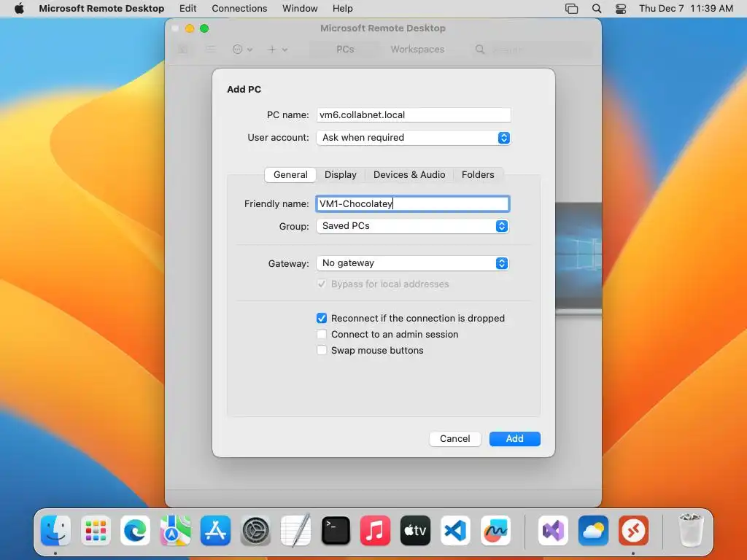Viewport: 747px width, 560px height.
Task: Open Spotlight search in menu bar
Action: tap(597, 9)
